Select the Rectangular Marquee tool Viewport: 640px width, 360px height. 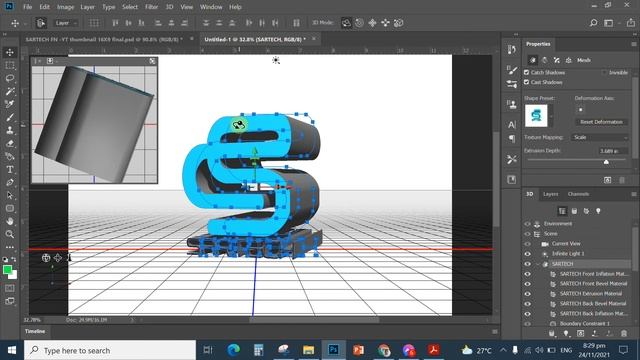(10, 65)
